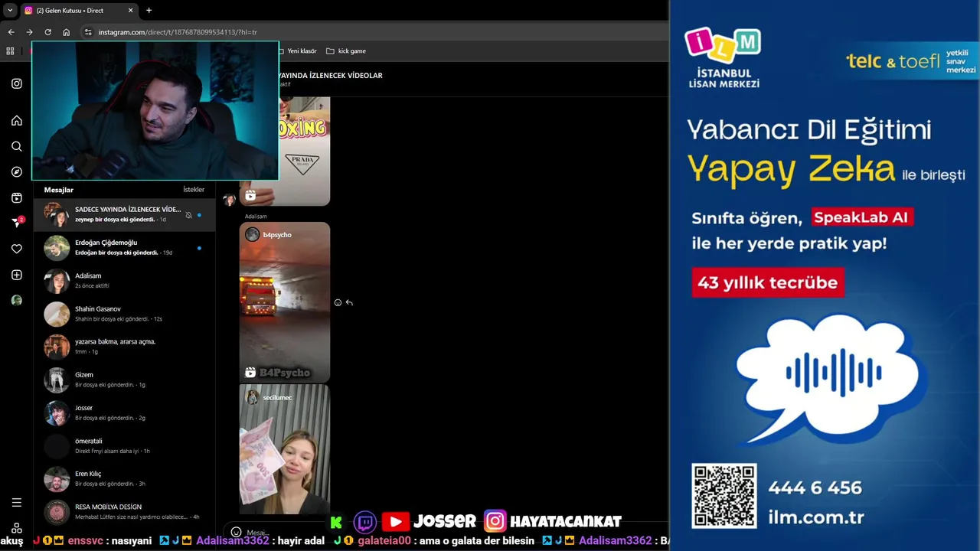Screen dimensions: 980x551
Task: Open Notifications heart icon
Action: click(x=17, y=249)
